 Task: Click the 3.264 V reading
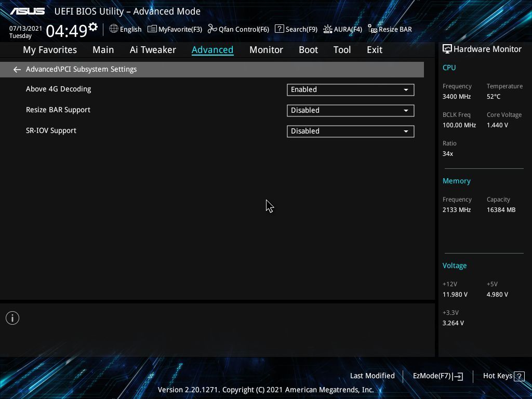click(x=453, y=323)
